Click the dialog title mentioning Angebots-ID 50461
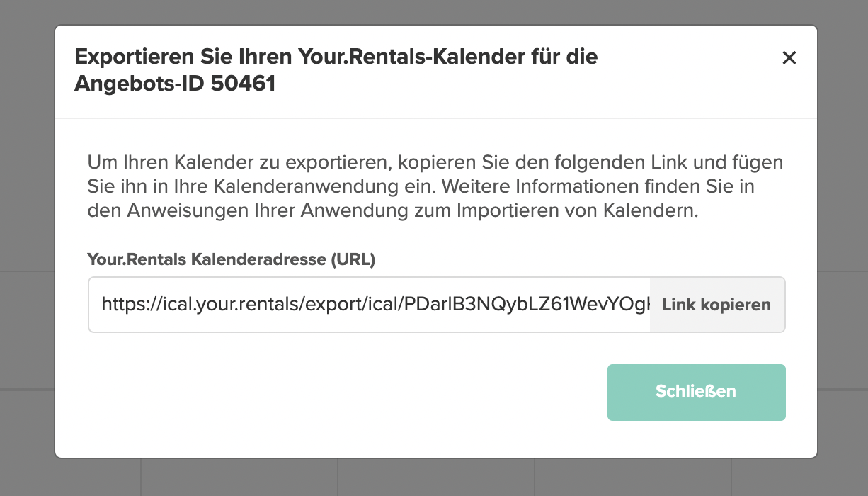Image resolution: width=868 pixels, height=496 pixels. point(336,70)
